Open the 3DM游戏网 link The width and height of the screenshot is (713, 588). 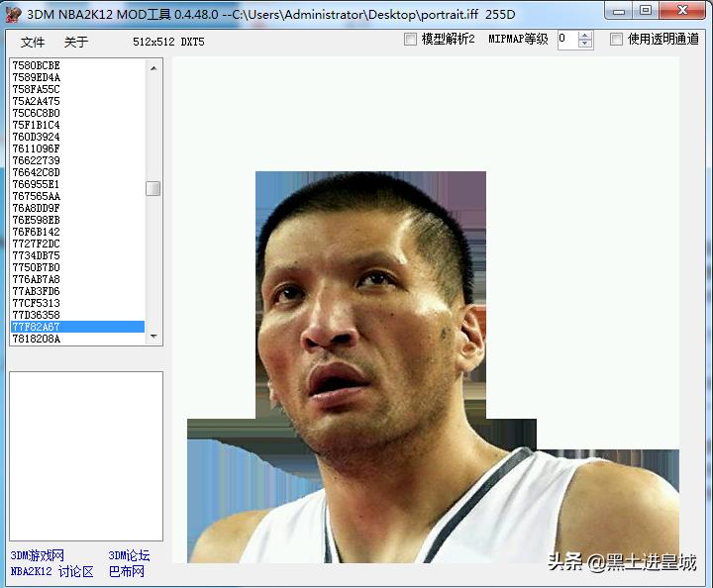38,555
